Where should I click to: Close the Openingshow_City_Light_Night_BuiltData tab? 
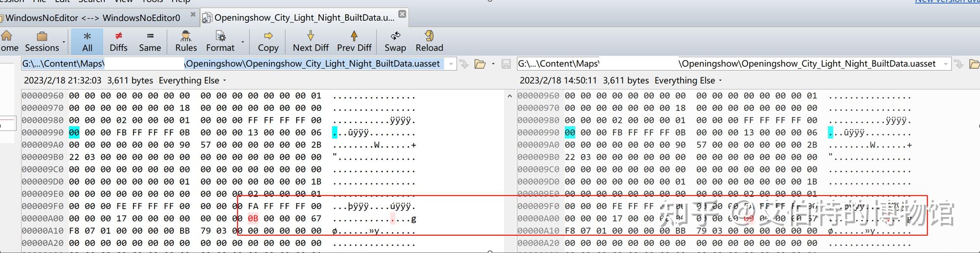point(402,14)
